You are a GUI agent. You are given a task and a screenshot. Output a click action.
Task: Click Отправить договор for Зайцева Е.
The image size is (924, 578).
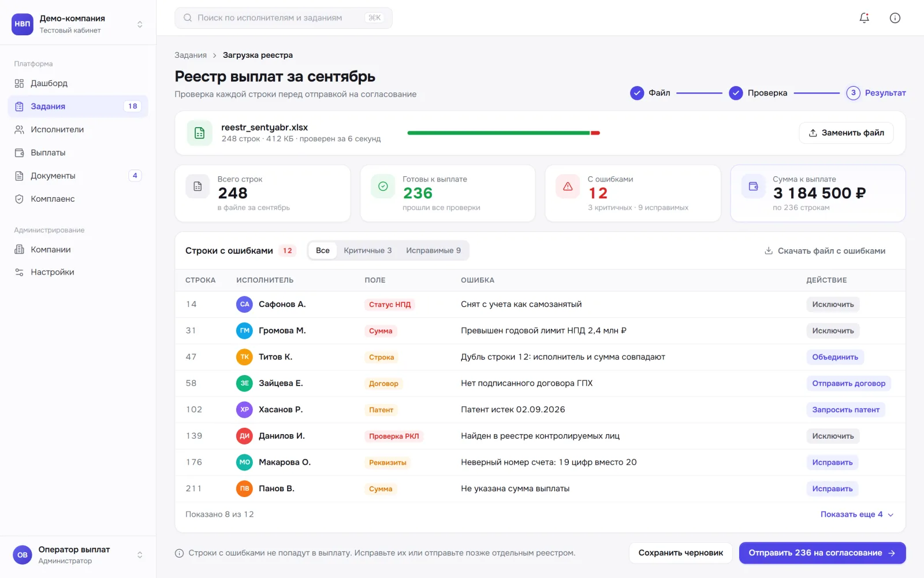pos(848,383)
